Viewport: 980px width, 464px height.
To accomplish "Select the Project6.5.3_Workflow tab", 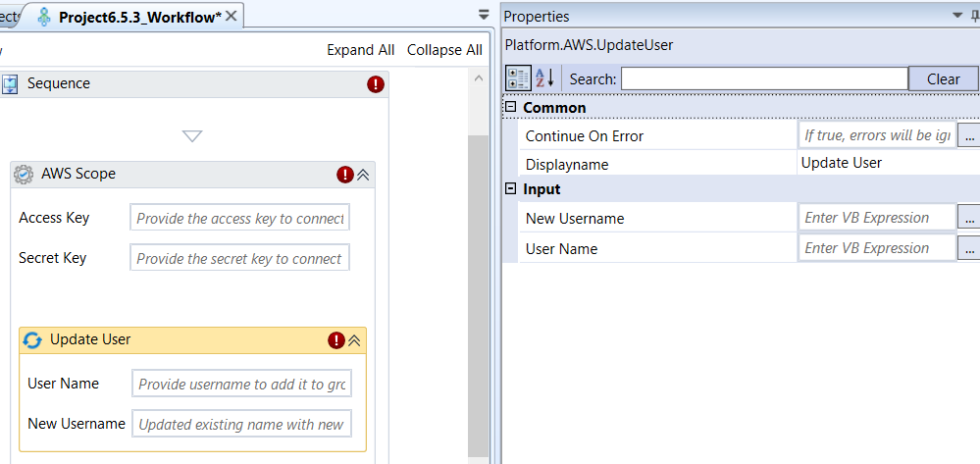I will coord(139,17).
